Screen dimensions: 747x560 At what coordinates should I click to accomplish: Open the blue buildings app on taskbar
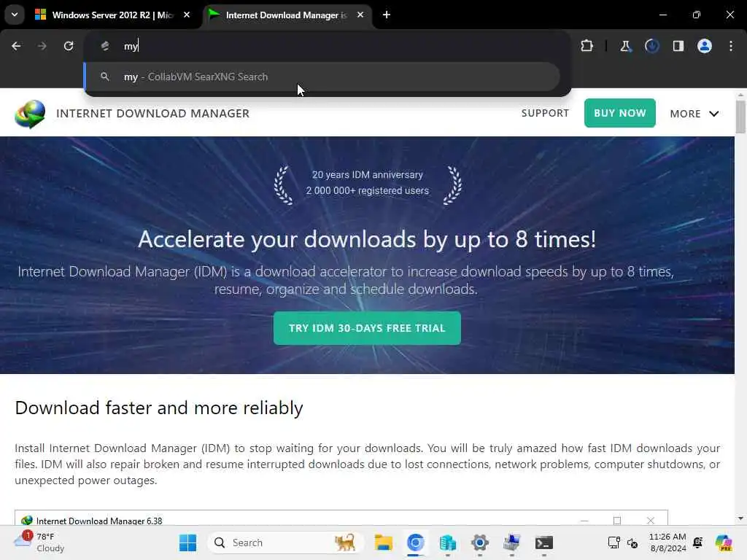[448, 542]
